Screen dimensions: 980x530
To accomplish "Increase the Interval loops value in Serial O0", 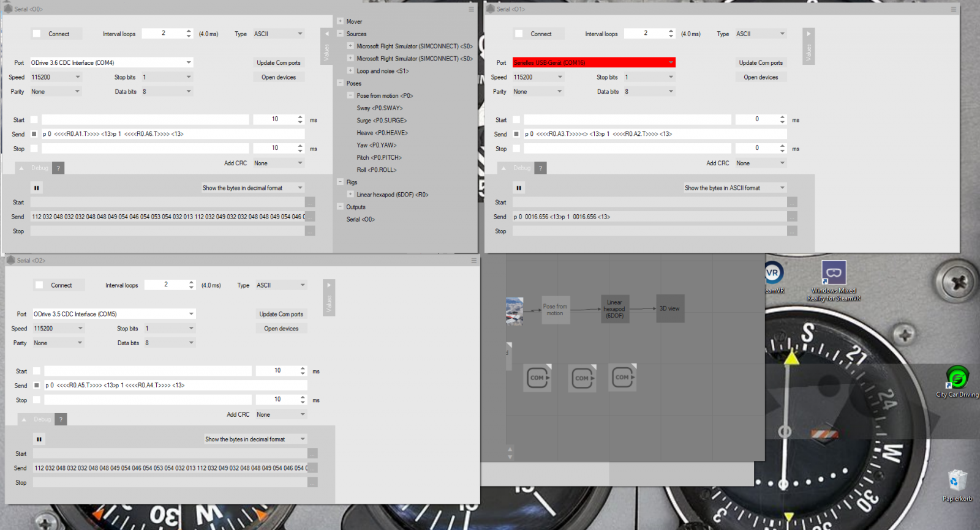I will click(x=189, y=31).
